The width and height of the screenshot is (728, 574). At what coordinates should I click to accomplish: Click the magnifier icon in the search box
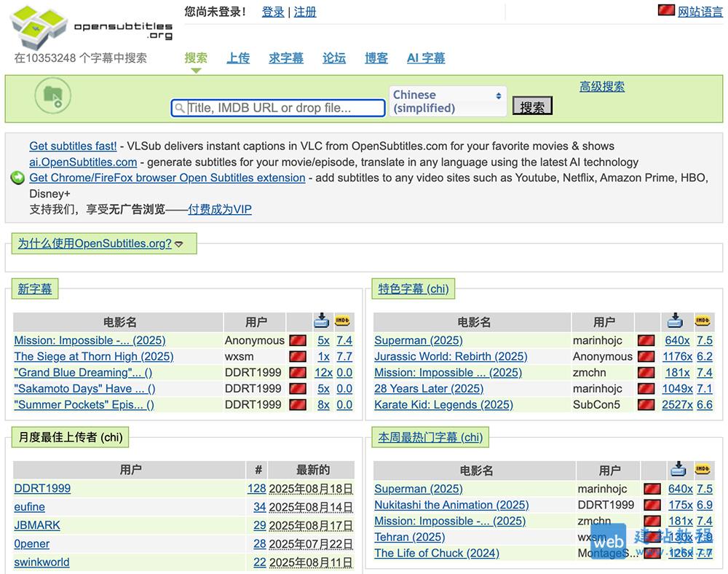[x=179, y=109]
